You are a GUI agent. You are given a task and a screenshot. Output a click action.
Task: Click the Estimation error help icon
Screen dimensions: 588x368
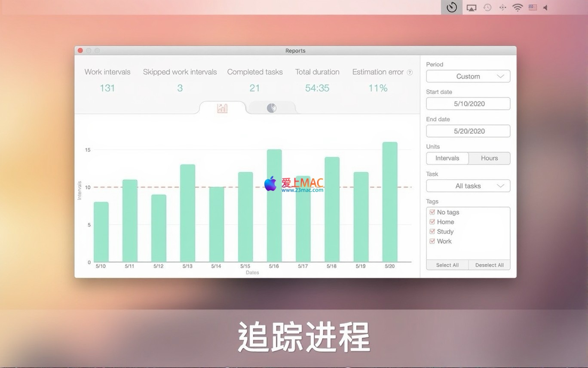(410, 72)
